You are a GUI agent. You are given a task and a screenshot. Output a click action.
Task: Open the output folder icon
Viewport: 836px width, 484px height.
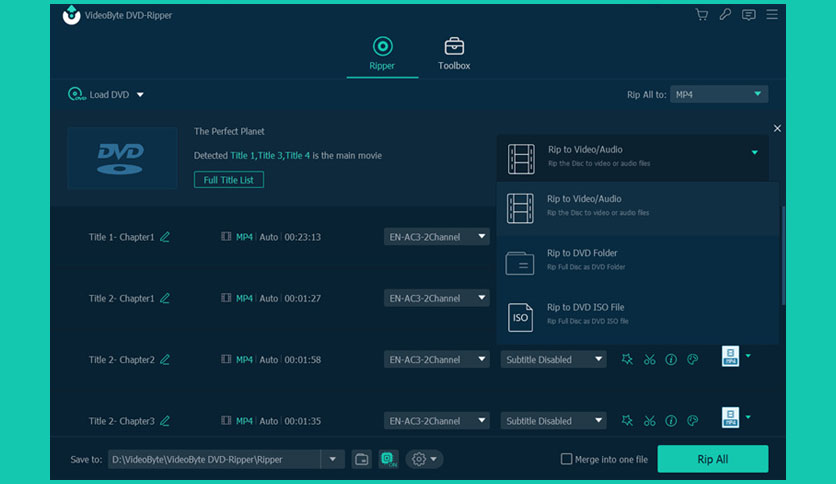361,459
